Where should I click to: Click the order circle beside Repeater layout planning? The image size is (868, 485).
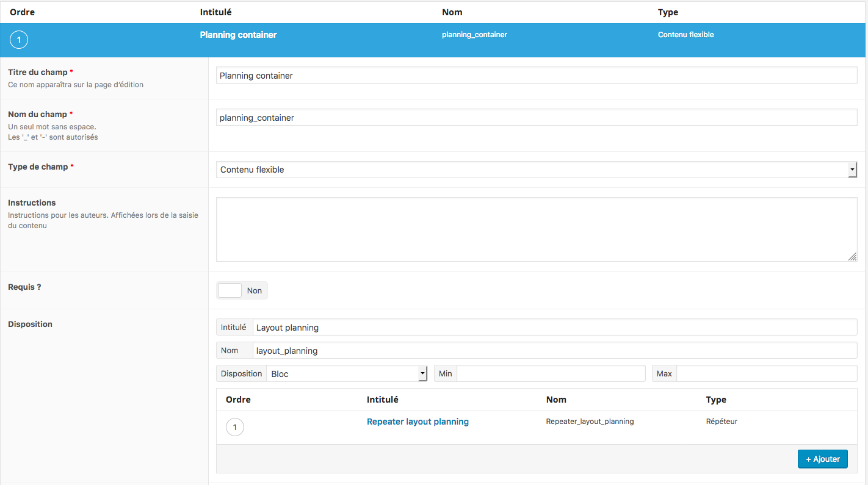(x=235, y=427)
